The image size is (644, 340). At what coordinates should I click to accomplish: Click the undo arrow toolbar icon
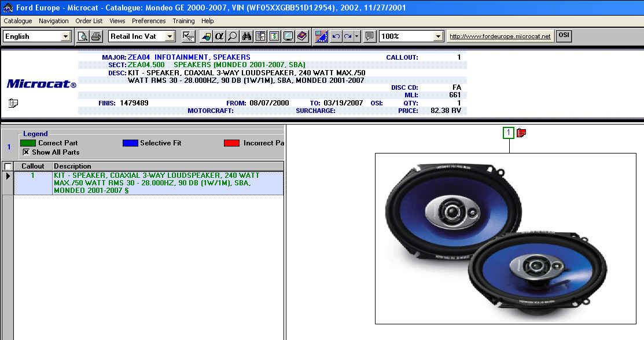click(336, 36)
